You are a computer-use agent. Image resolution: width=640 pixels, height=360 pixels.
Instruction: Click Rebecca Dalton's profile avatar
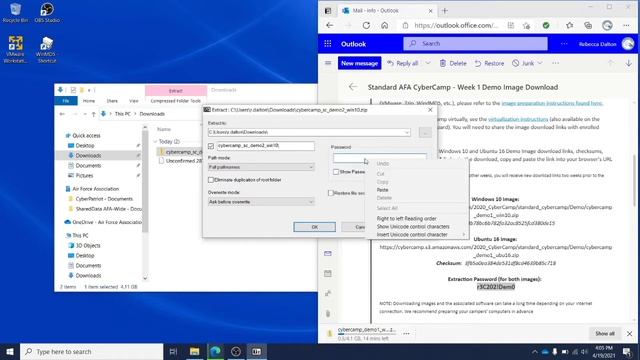click(628, 44)
